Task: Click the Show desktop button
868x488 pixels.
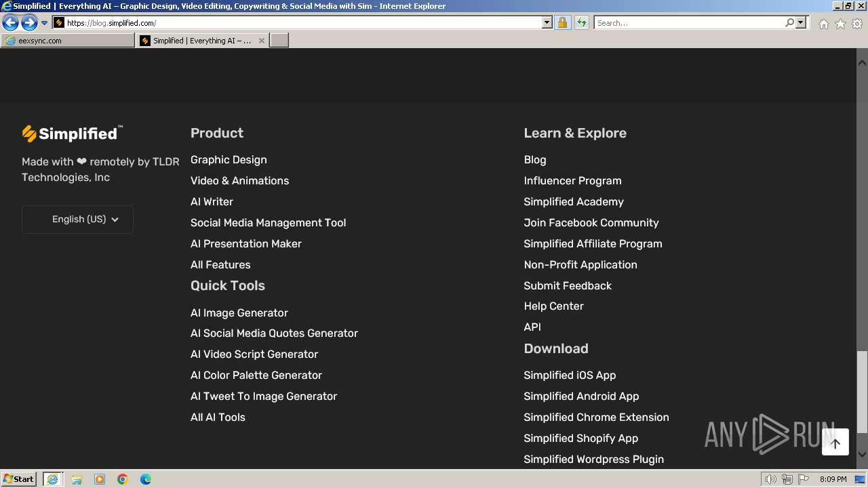Action: (x=861, y=479)
